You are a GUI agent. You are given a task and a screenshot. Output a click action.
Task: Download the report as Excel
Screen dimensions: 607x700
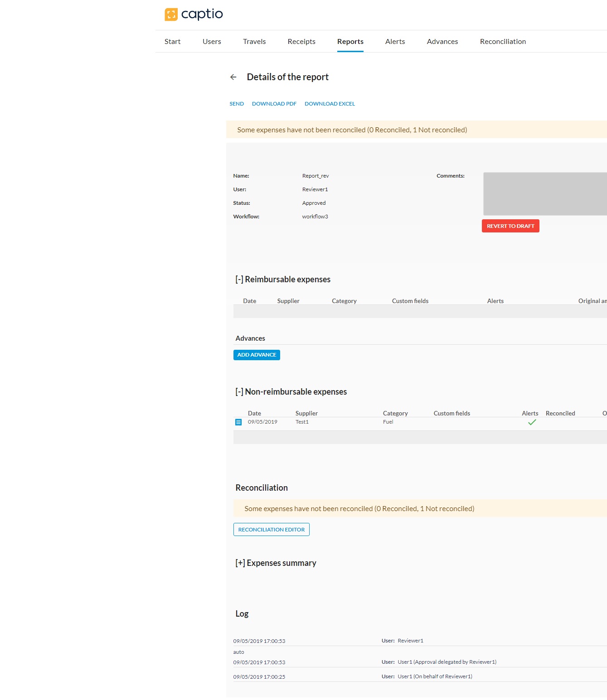tap(330, 104)
